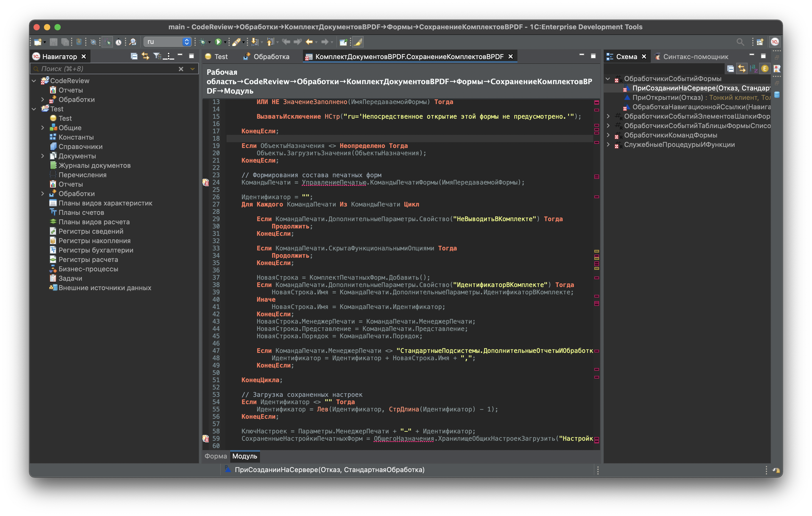
Task: Open the ru language combo box
Action: pos(167,42)
